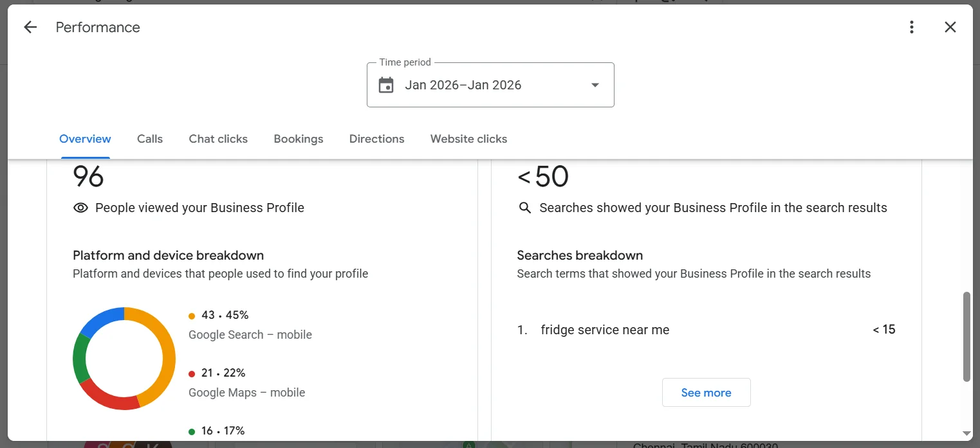Click the '< 50' searches number
Viewport: 980px width, 448px height.
click(x=543, y=177)
